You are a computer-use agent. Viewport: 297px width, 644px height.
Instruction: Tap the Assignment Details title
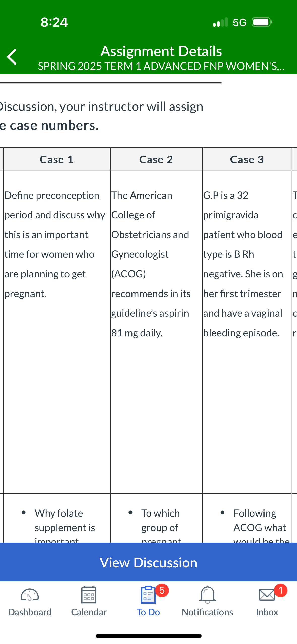point(161,51)
